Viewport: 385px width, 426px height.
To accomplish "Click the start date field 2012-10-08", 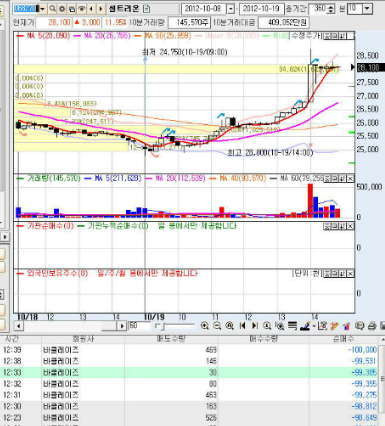I will (204, 9).
